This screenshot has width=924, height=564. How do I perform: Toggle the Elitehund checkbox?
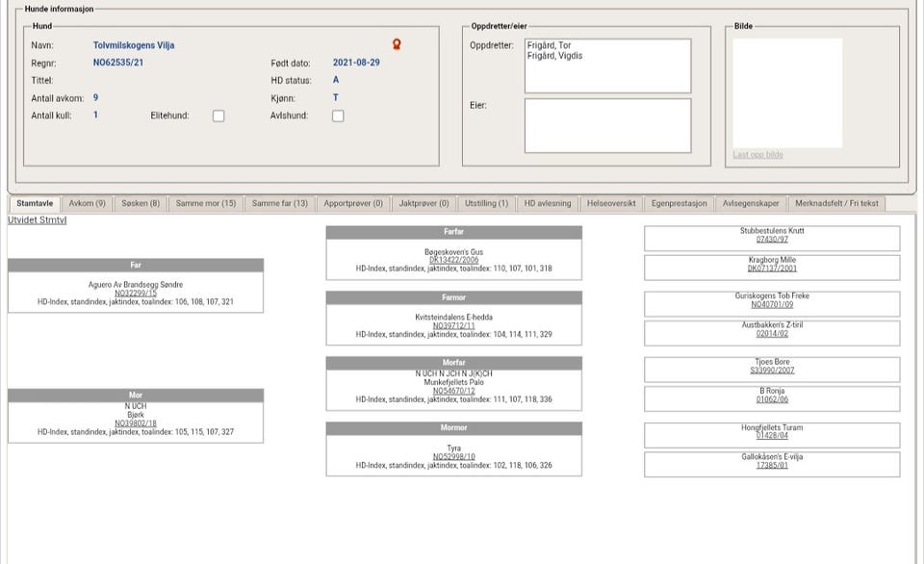click(x=218, y=116)
